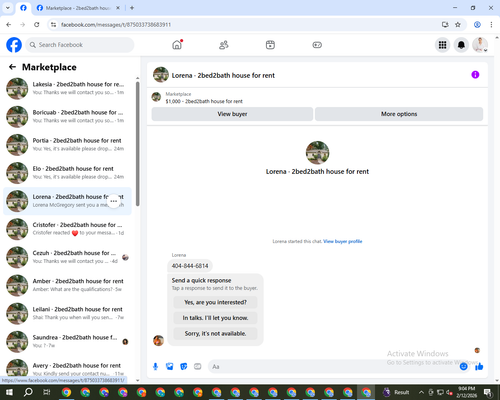Open the Amber conversation
The width and height of the screenshot is (500, 400).
(67, 285)
